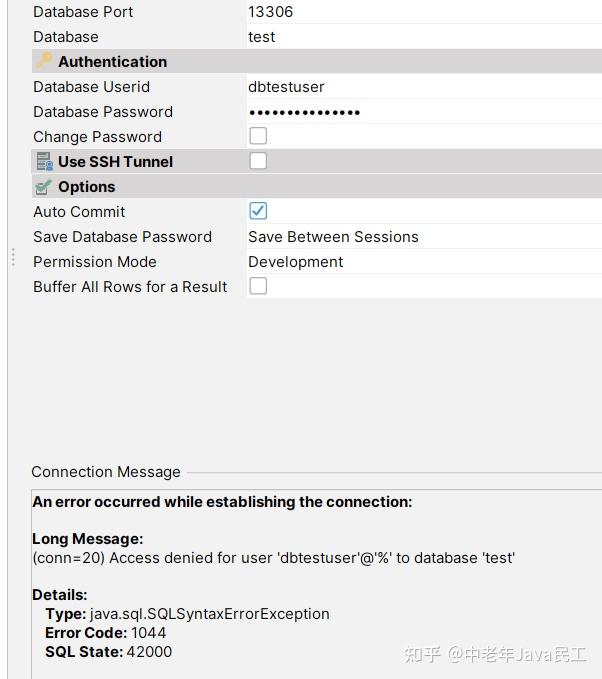
Task: Click the Long Message error text
Action: coord(273,558)
